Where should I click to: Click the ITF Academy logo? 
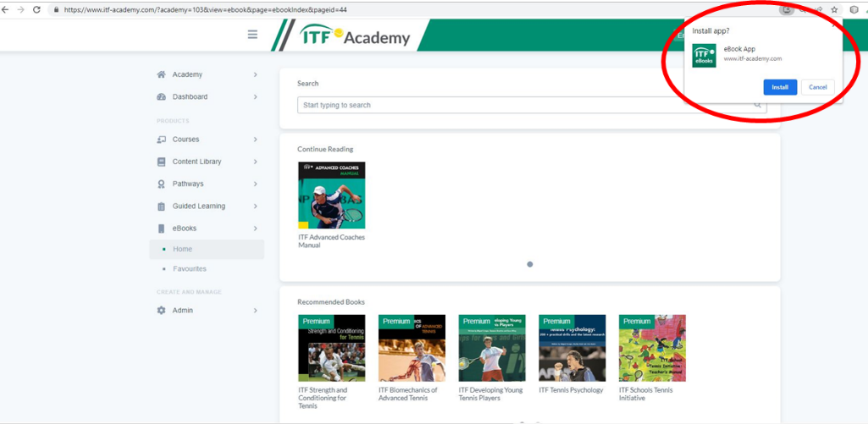(355, 36)
